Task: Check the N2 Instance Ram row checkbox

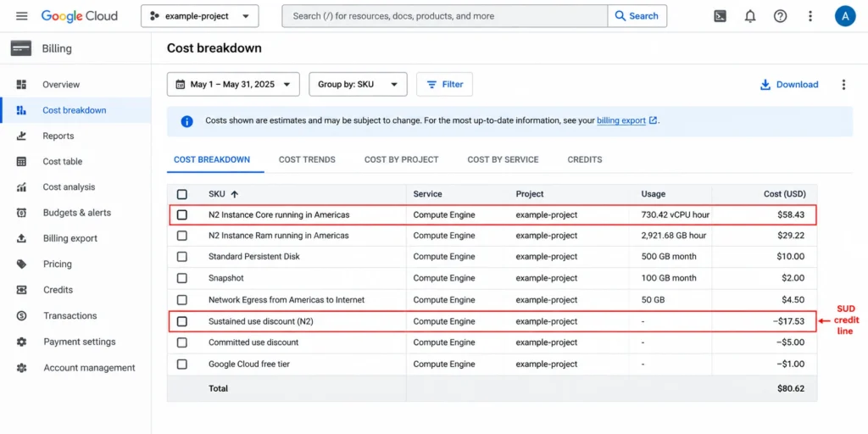Action: coord(182,236)
